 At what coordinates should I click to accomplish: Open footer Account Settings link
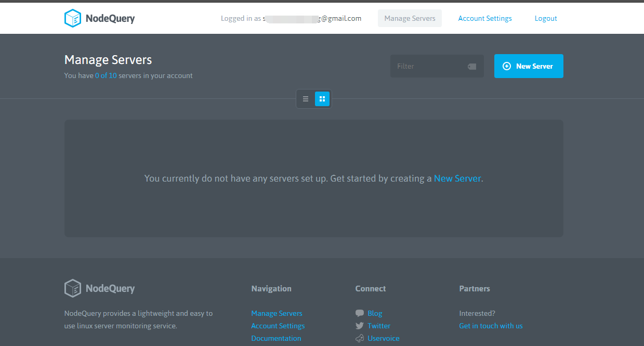pyautogui.click(x=278, y=326)
